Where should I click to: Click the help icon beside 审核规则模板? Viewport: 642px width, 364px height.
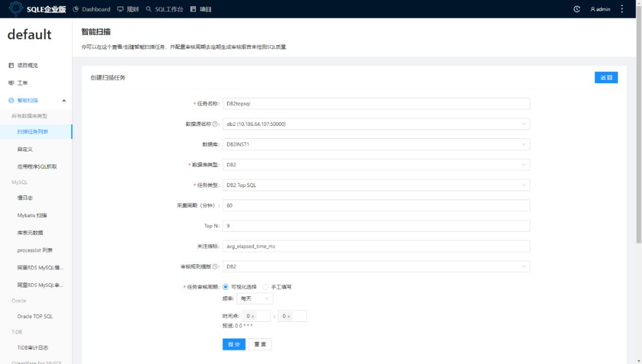coord(215,267)
